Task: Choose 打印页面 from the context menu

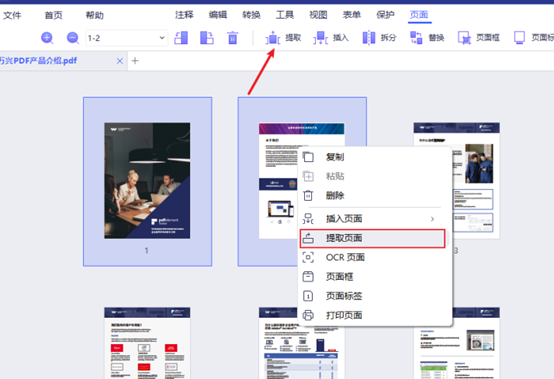Action: [x=375, y=315]
